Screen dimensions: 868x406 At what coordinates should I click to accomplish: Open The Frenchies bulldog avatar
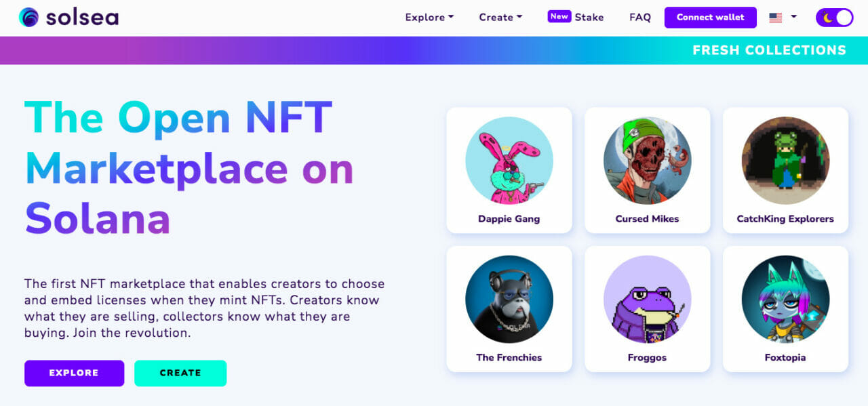pyautogui.click(x=509, y=299)
